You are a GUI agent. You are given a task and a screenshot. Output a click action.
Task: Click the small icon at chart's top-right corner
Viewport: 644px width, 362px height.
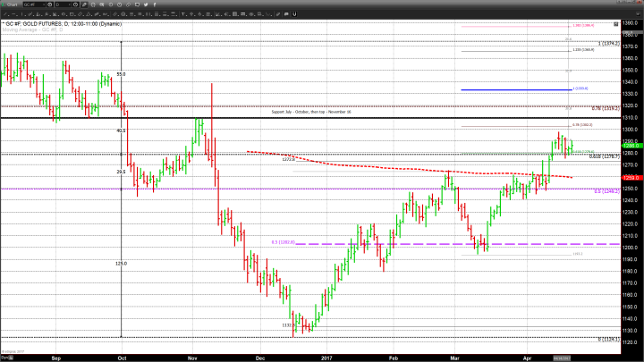(615, 24)
